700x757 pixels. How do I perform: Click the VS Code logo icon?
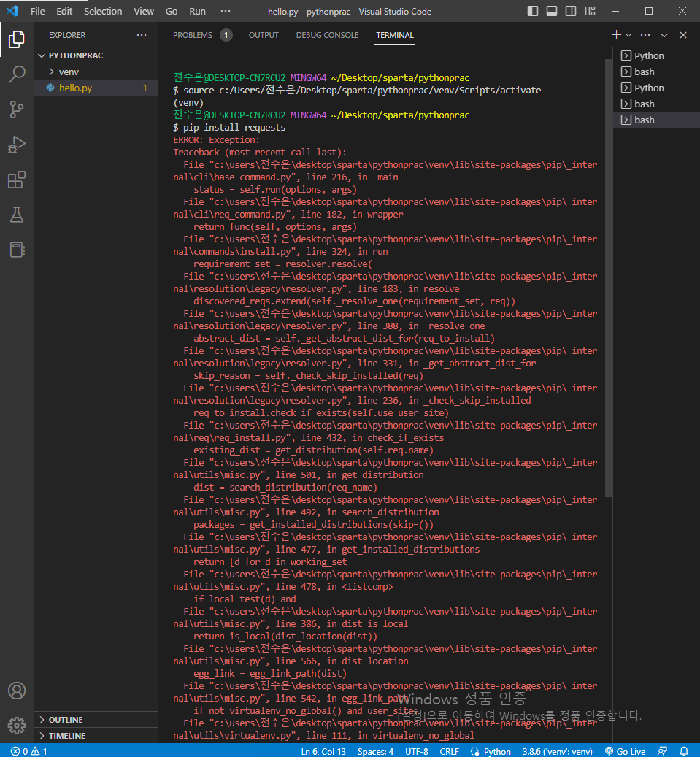[x=12, y=11]
